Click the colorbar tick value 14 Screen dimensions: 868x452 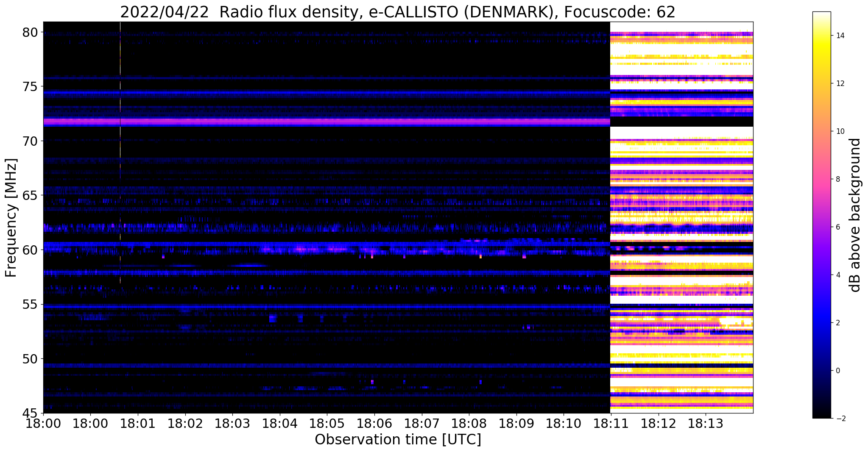click(840, 36)
